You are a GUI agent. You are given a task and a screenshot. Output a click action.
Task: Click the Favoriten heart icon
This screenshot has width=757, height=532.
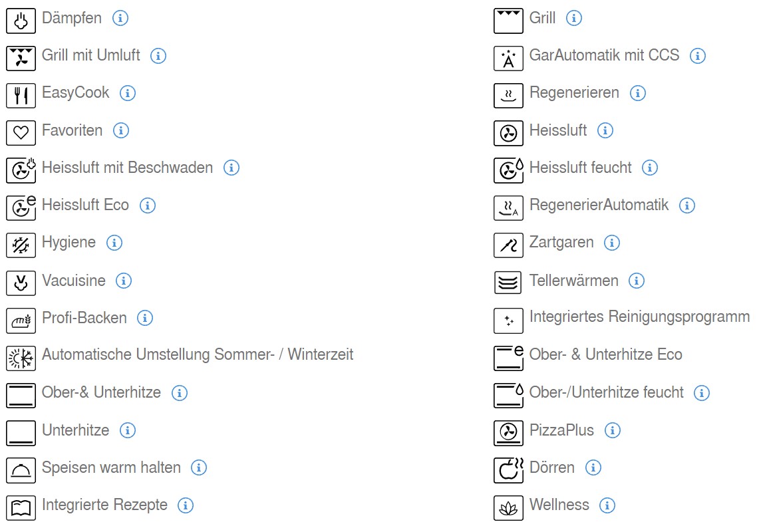coord(21,133)
